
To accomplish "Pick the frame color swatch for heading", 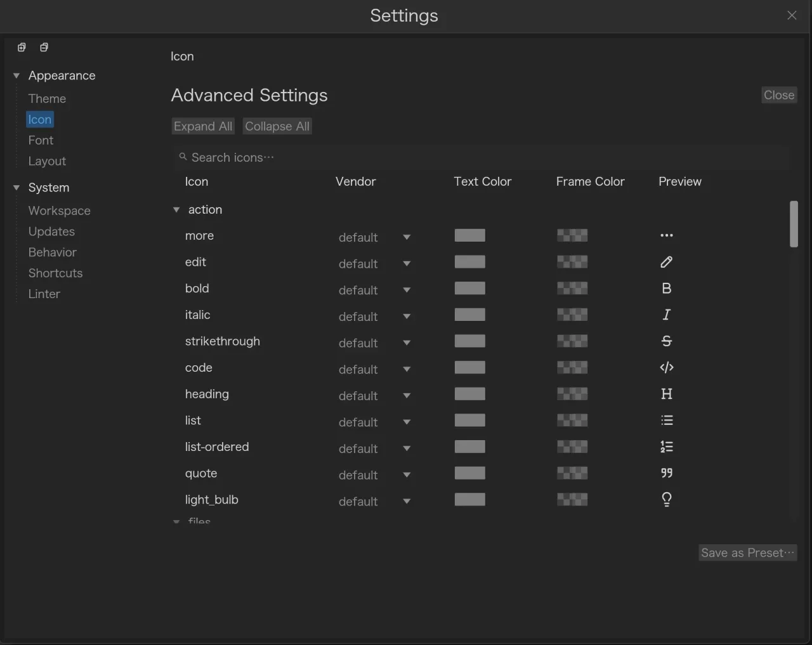I will [572, 394].
